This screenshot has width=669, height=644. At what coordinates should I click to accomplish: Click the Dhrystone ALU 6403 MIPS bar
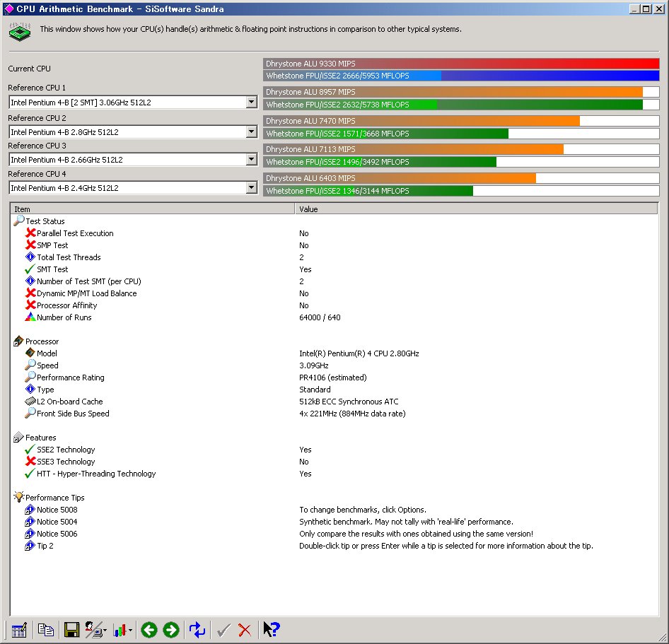(x=461, y=178)
